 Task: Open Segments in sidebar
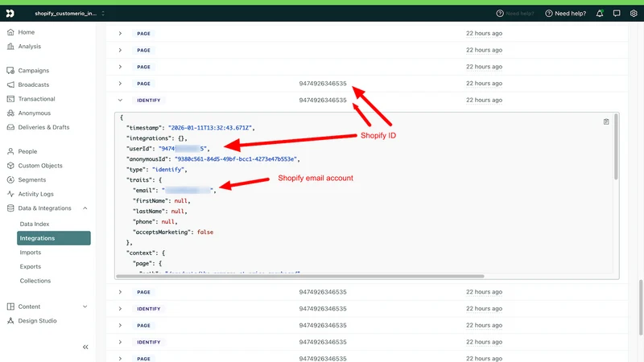(x=31, y=179)
